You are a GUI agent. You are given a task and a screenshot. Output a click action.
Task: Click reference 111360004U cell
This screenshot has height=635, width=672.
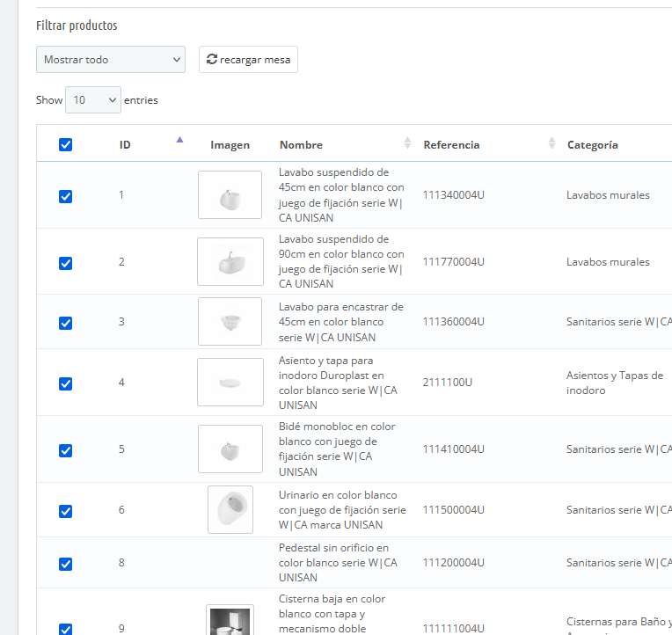[454, 323]
